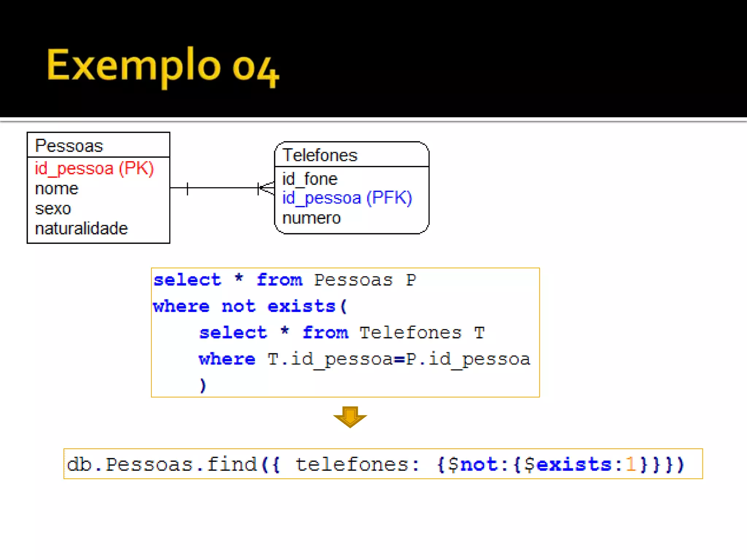Click db.Pessoas.find text in MongoDB query
The height and width of the screenshot is (560, 747).
[162, 464]
